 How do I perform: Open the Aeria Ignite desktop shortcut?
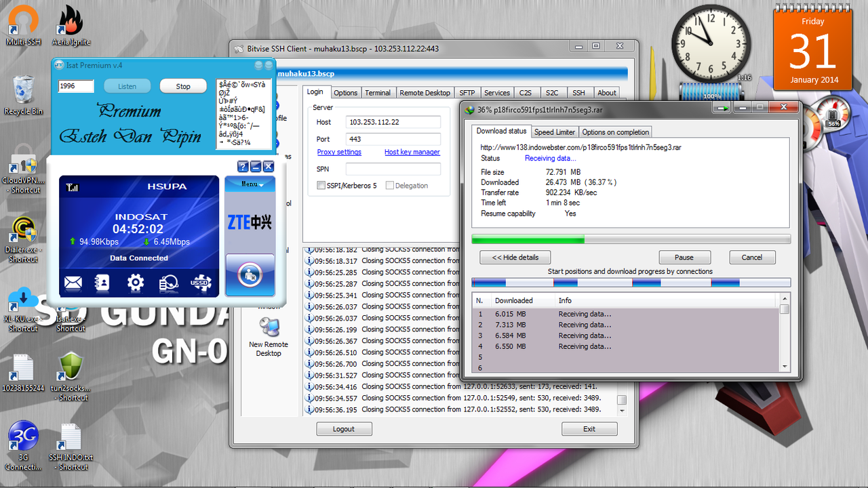tap(71, 26)
